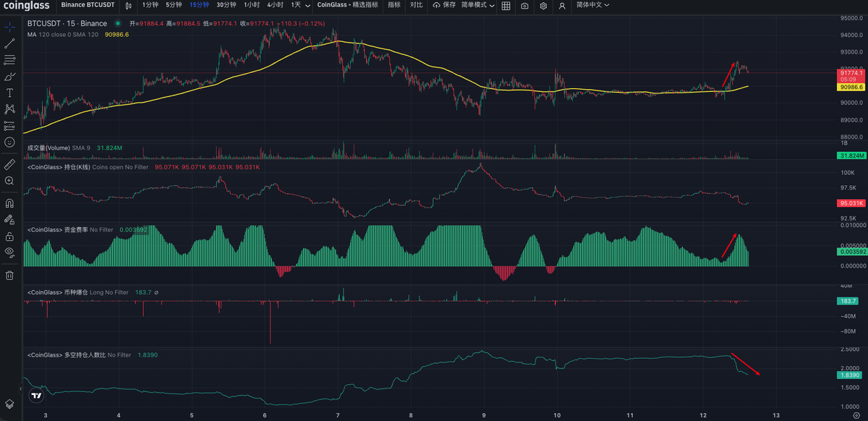868x421 pixels.
Task: Toggle lock on all drawing tools
Action: 10,236
